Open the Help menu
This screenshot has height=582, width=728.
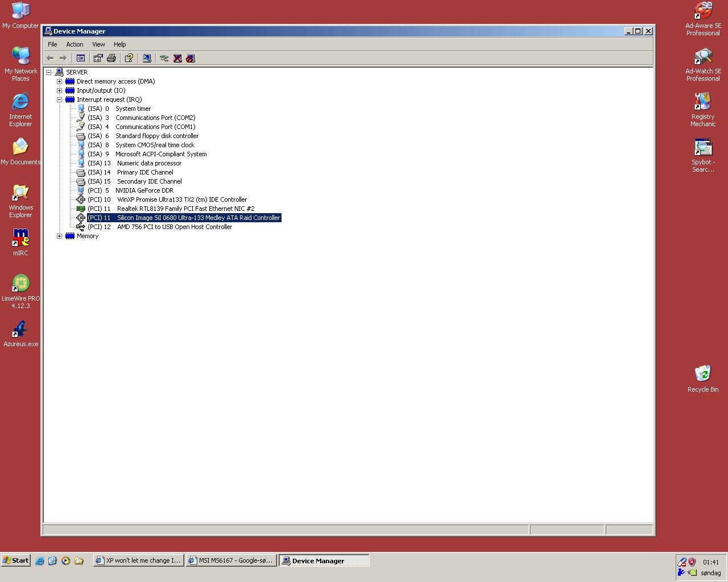(119, 44)
